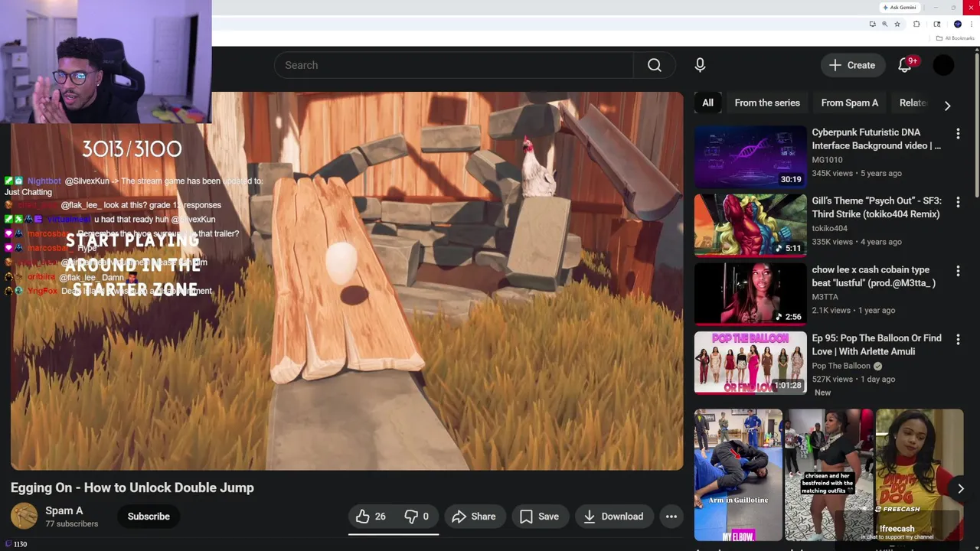Save the video to a playlist

(x=539, y=517)
